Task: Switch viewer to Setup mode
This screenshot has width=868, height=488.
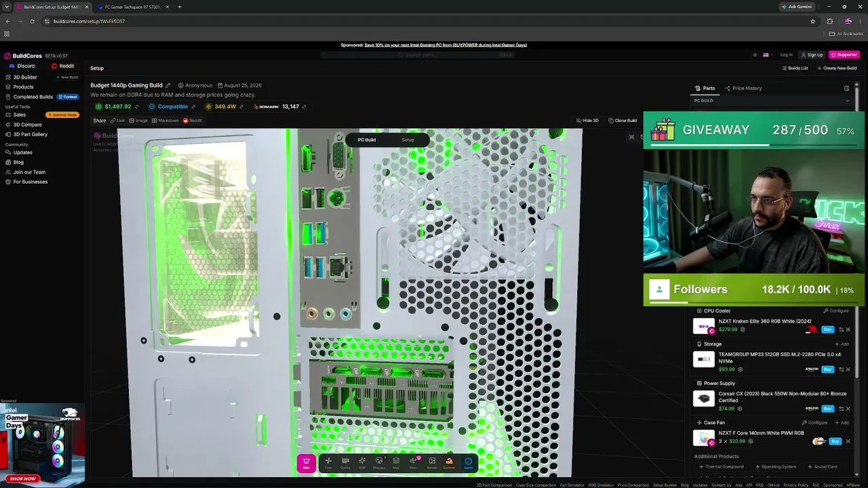Action: coord(408,140)
